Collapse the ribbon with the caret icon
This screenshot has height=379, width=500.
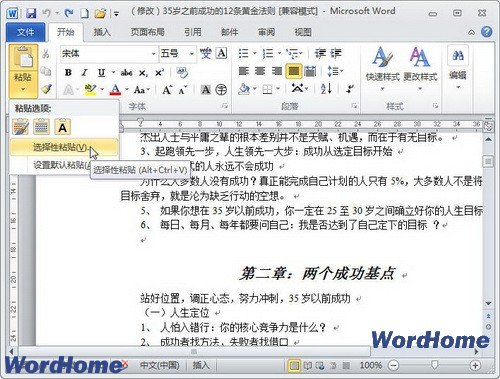point(471,32)
